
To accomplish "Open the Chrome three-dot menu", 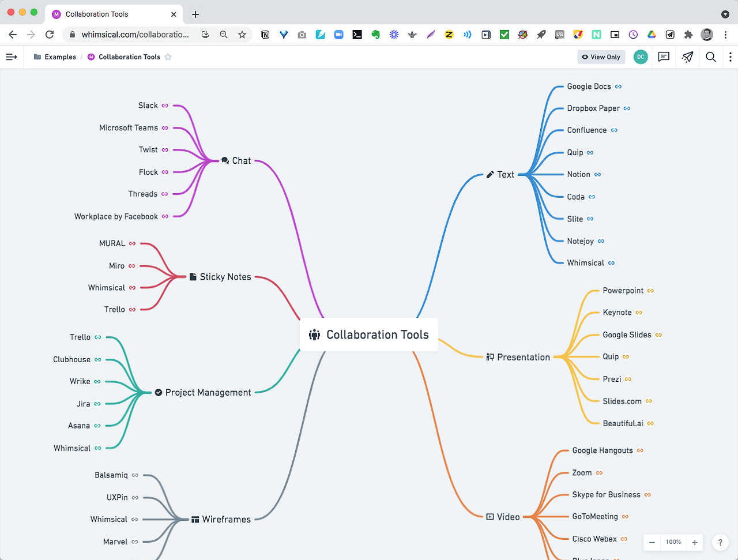I will pyautogui.click(x=725, y=35).
